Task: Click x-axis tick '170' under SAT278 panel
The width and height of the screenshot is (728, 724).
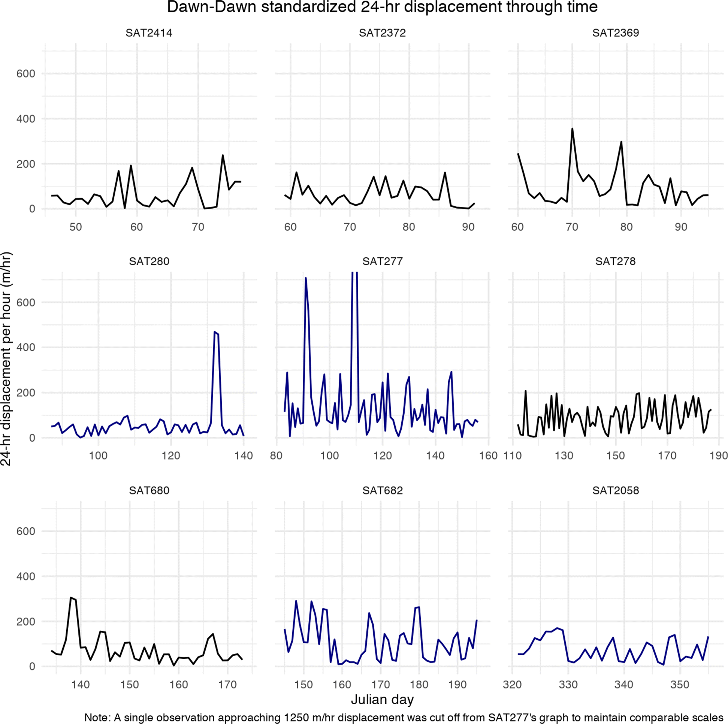Action: pyautogui.click(x=667, y=456)
